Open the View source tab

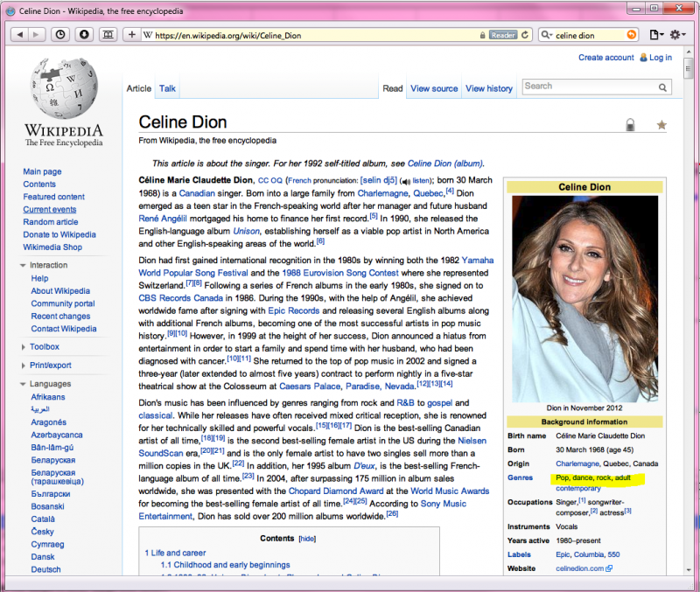click(x=434, y=88)
